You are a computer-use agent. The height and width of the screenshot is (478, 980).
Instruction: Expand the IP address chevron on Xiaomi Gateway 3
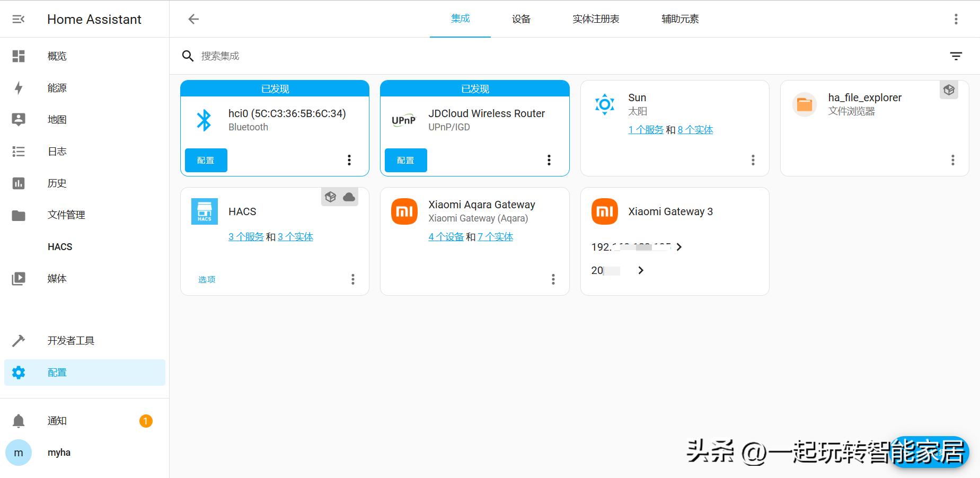(x=679, y=247)
